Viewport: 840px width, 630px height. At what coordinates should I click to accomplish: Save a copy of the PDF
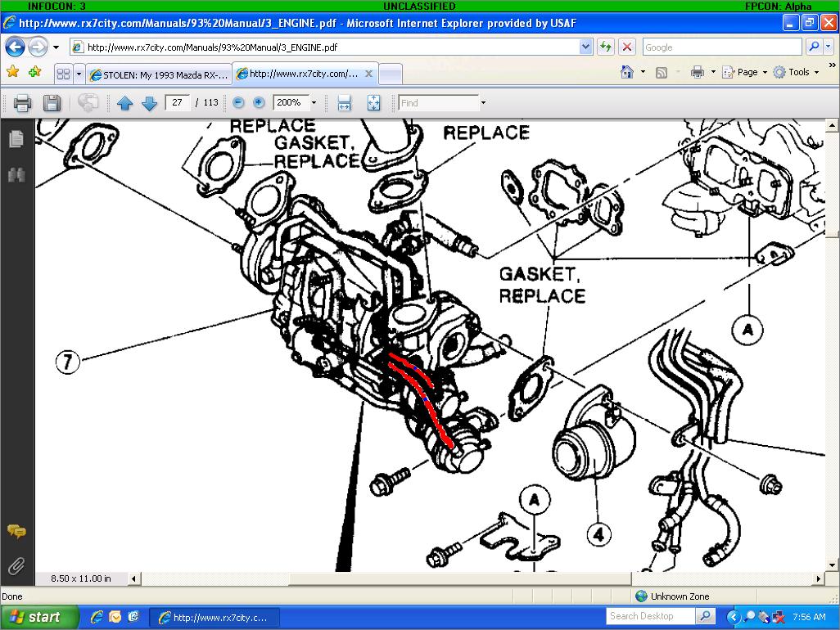point(52,103)
